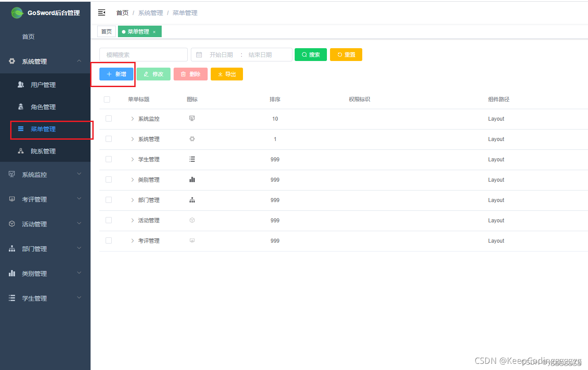Click the role icon beside 角色管理

click(x=21, y=107)
